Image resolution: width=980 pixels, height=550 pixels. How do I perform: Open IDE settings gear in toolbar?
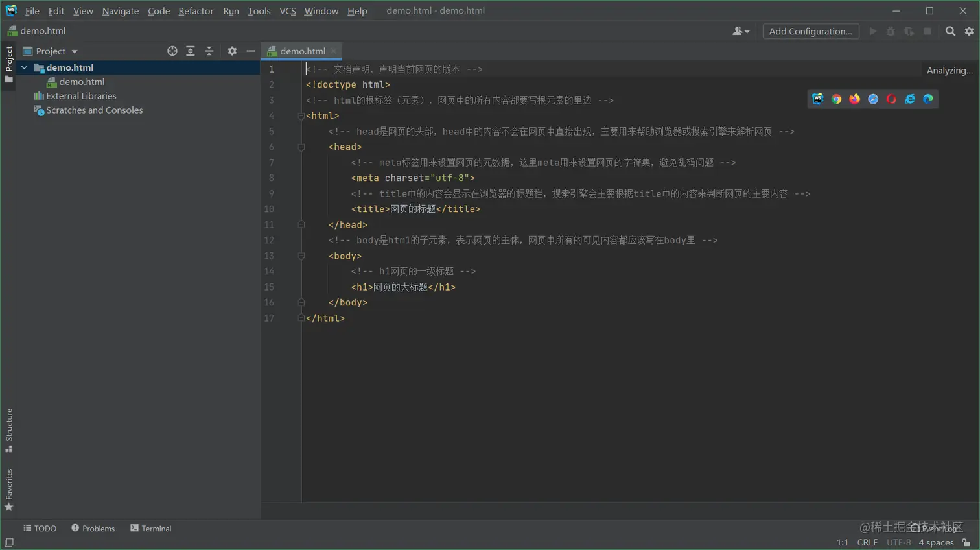(969, 31)
